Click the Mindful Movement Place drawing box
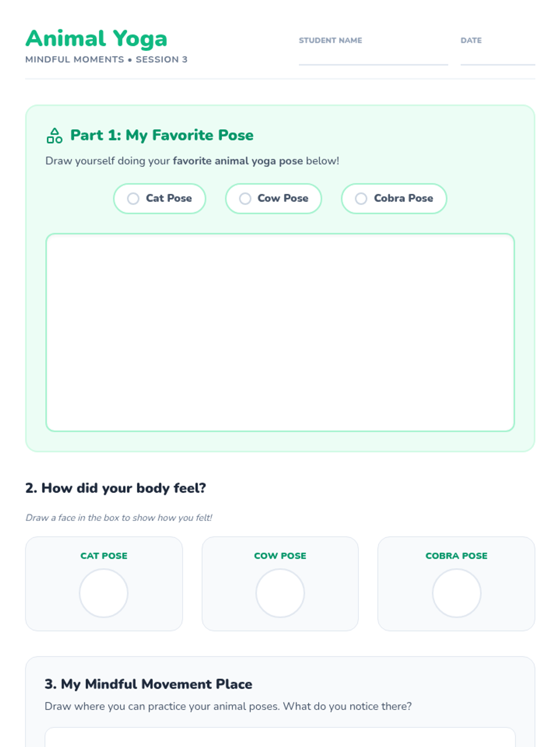 click(280, 738)
